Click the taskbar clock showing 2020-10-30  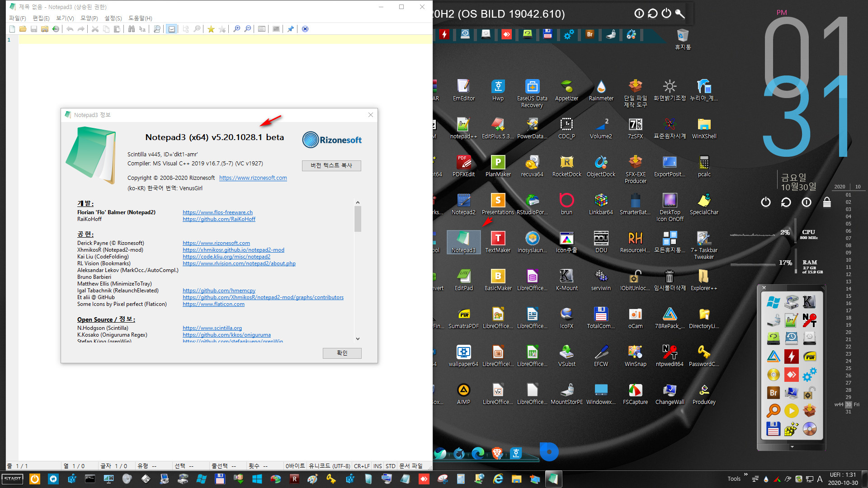843,479
